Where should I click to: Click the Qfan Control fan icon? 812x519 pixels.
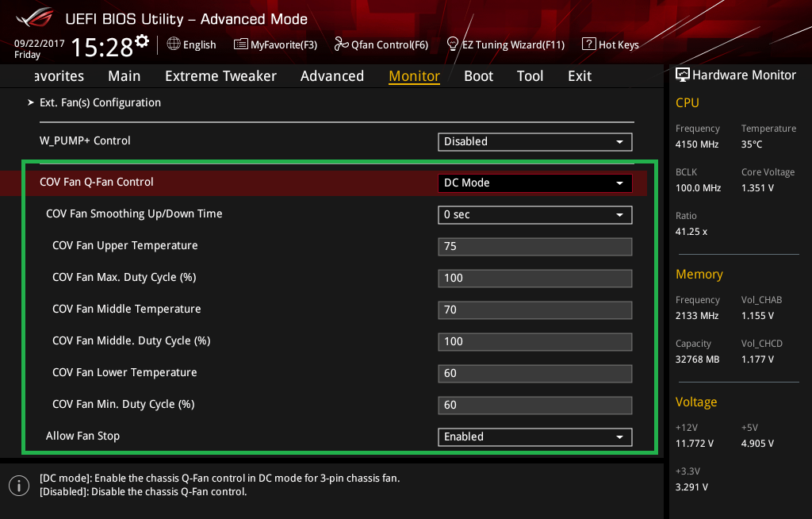341,44
